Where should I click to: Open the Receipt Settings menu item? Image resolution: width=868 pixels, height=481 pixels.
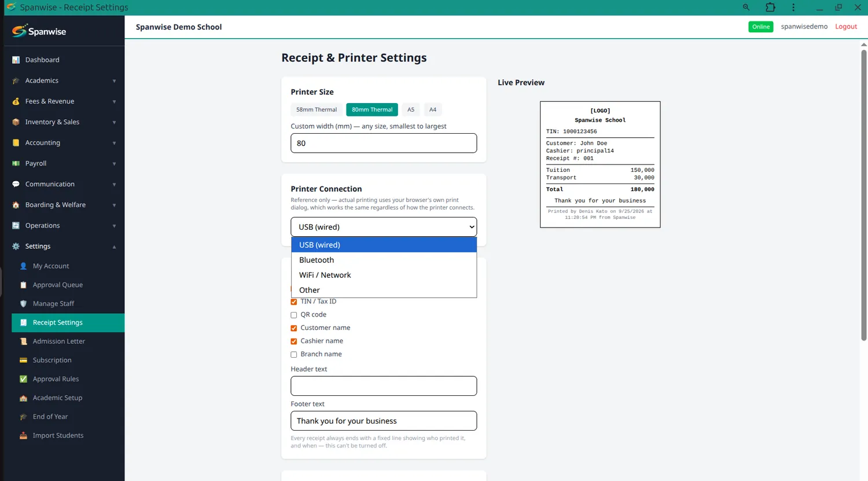coord(68,323)
